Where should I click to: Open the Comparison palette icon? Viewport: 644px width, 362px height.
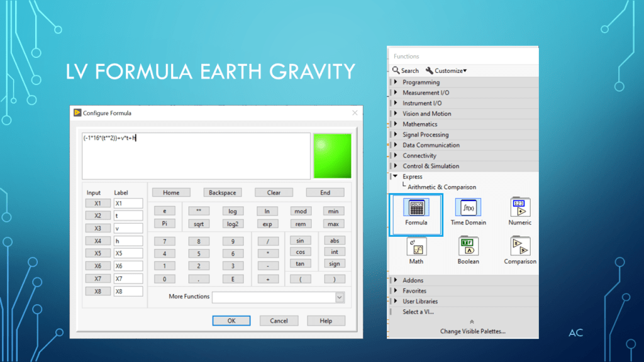point(519,247)
